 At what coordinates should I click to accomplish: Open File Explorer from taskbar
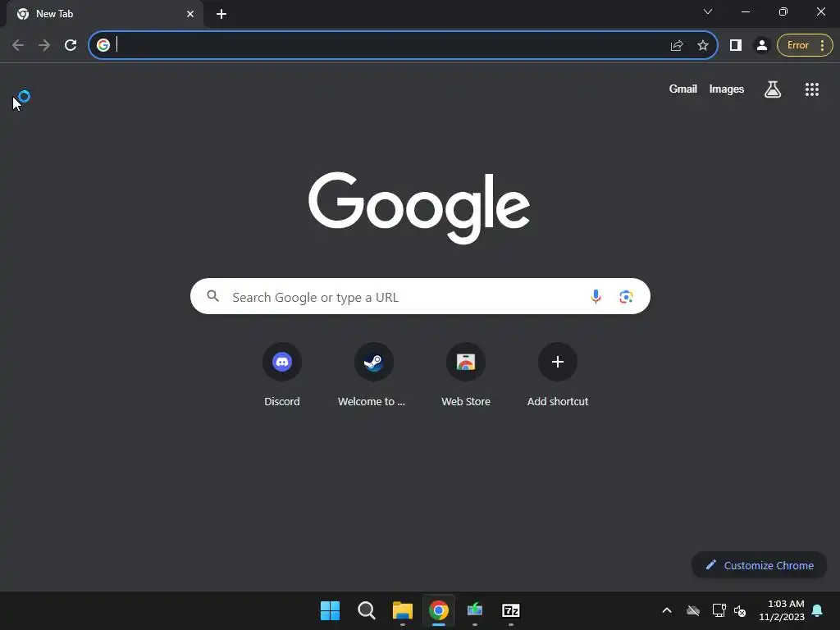pyautogui.click(x=402, y=610)
